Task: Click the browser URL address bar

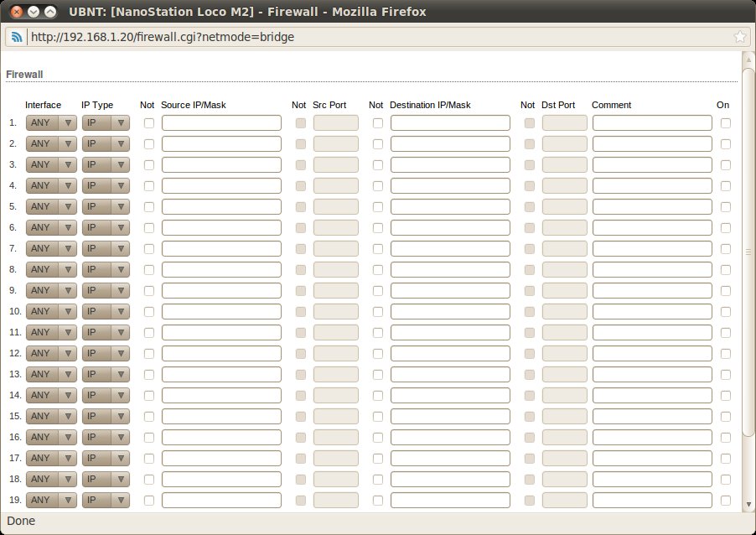Action: [x=377, y=37]
